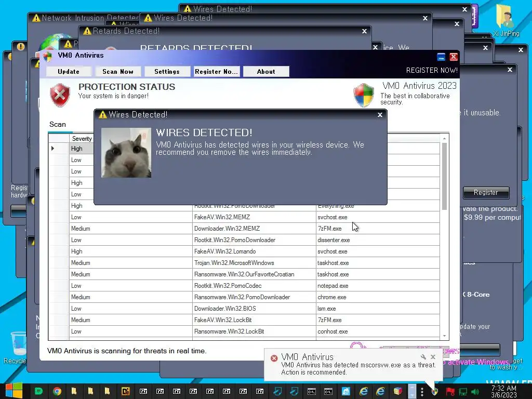Screen dimensions: 532x399
Task: Select the dissenter.exe cell
Action: tap(378, 240)
